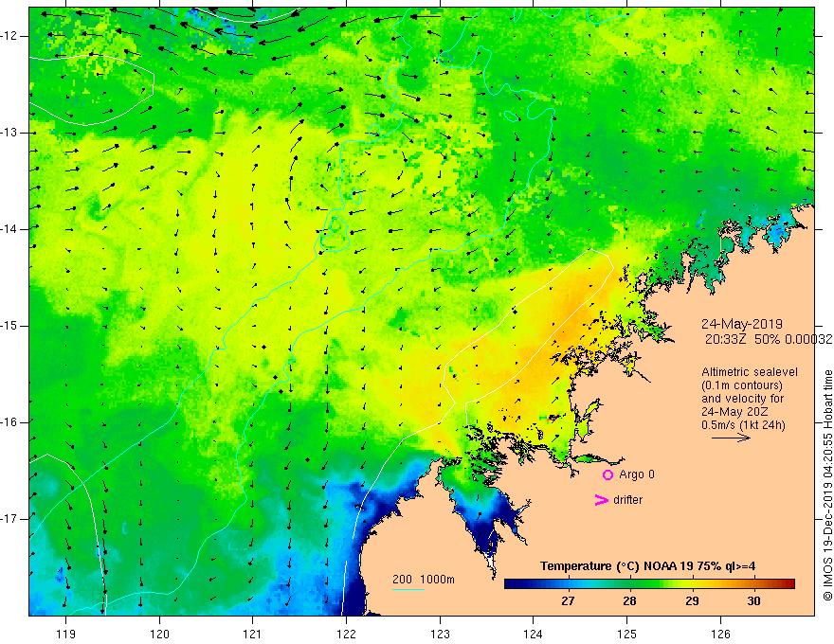The height and width of the screenshot is (644, 834).
Task: Click the 'Argo 0' legend label
Action: (637, 474)
